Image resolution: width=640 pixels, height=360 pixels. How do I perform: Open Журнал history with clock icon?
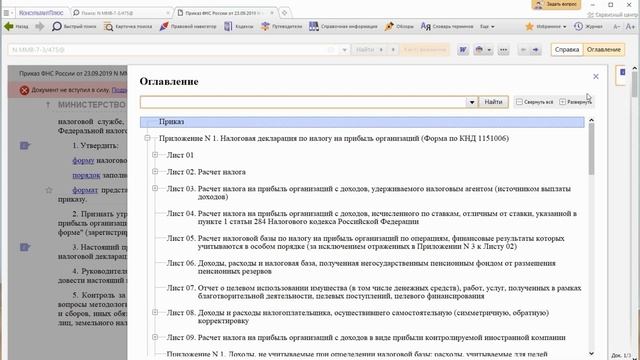588,27
